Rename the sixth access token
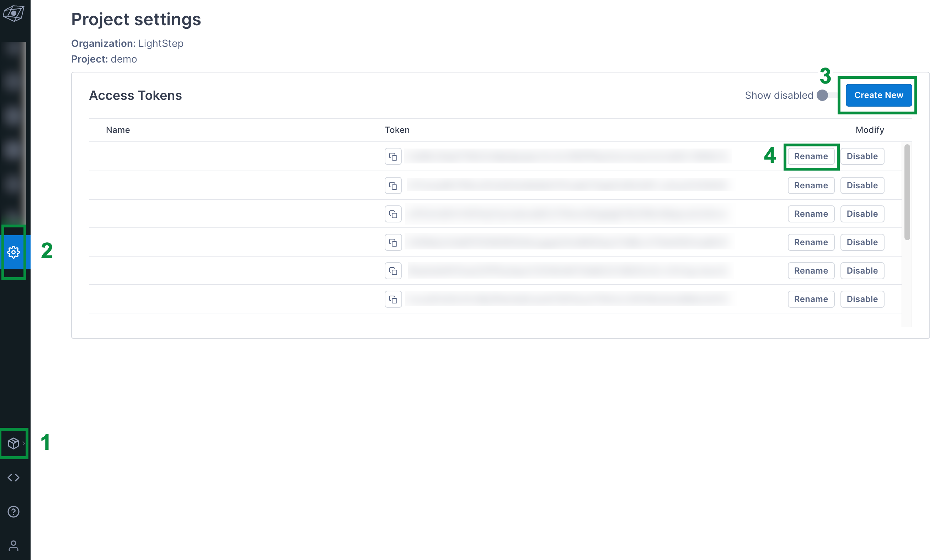 [x=811, y=299]
